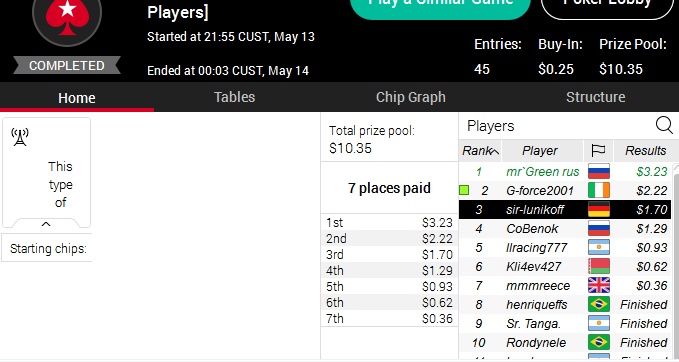Sort players by Results column
Viewport: 679px width, 362px height.
point(645,151)
